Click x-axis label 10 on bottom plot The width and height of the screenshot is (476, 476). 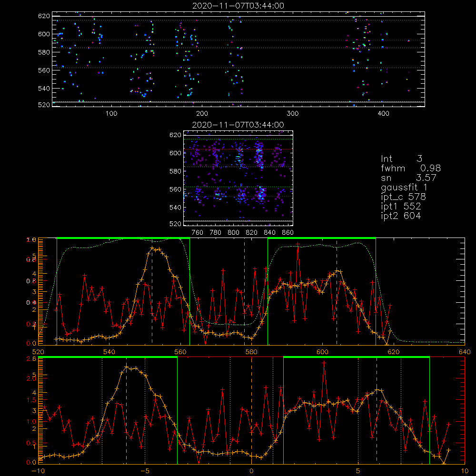(x=465, y=471)
